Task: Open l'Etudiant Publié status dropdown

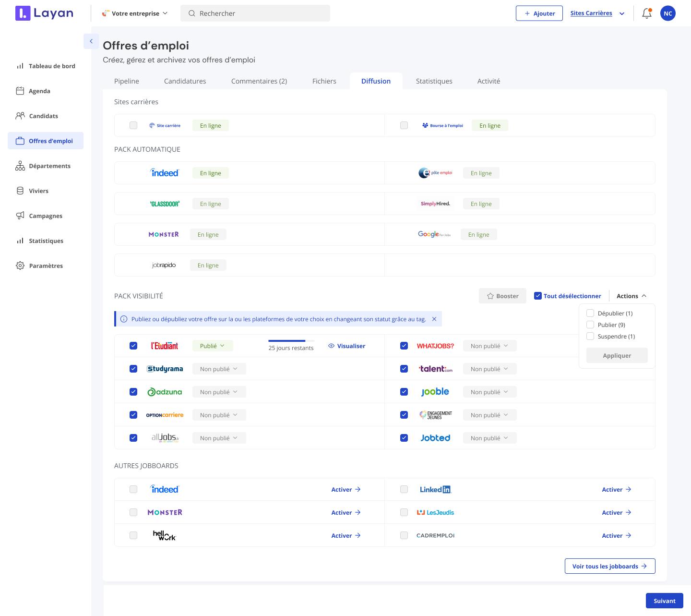Action: coord(213,346)
